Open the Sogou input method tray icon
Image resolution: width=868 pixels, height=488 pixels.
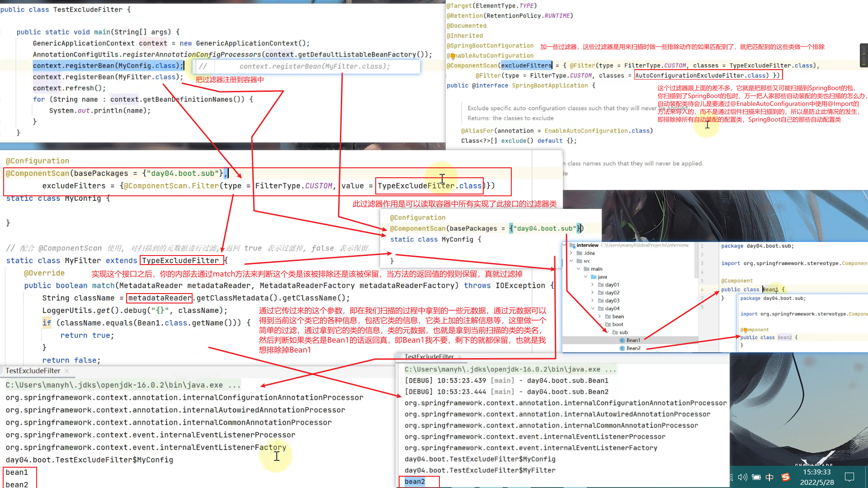click(786, 477)
